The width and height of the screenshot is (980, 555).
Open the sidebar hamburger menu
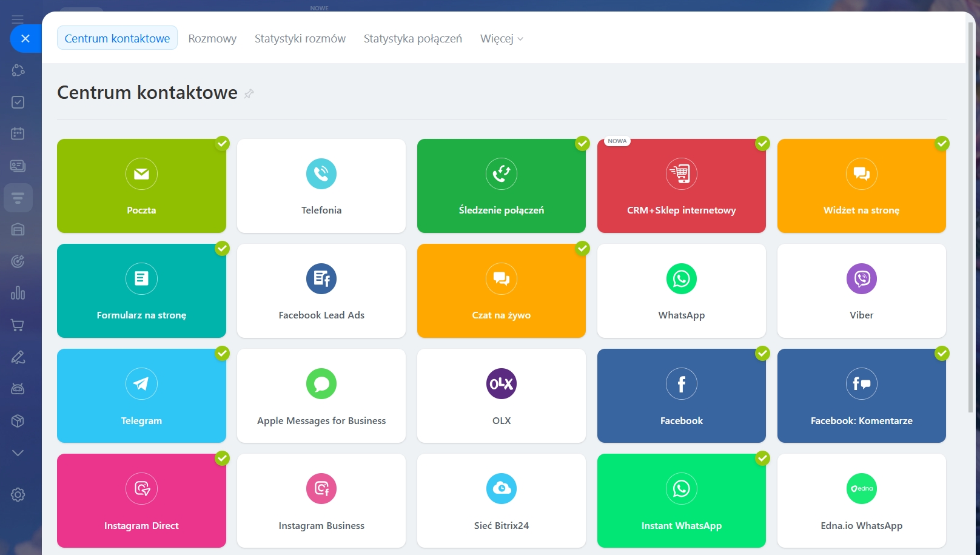pyautogui.click(x=18, y=19)
